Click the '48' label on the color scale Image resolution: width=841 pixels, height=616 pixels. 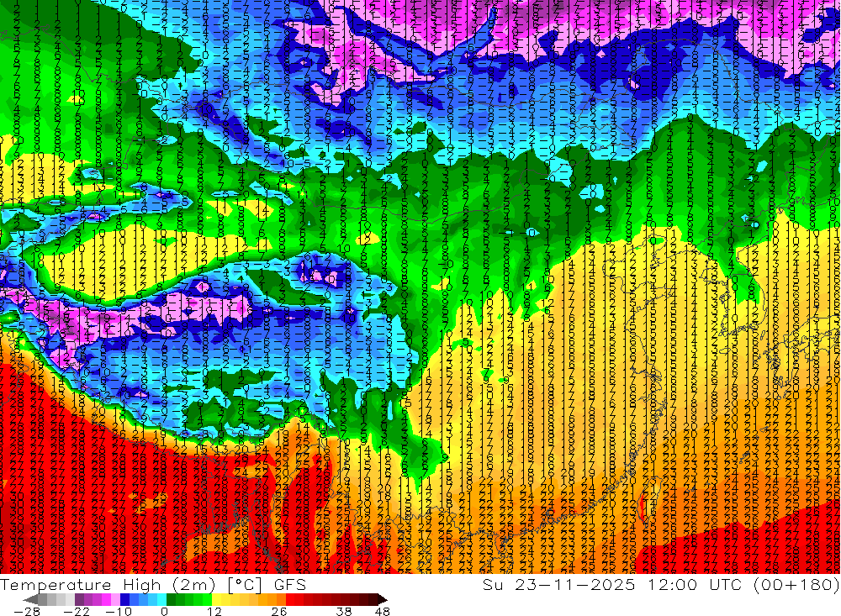[383, 612]
